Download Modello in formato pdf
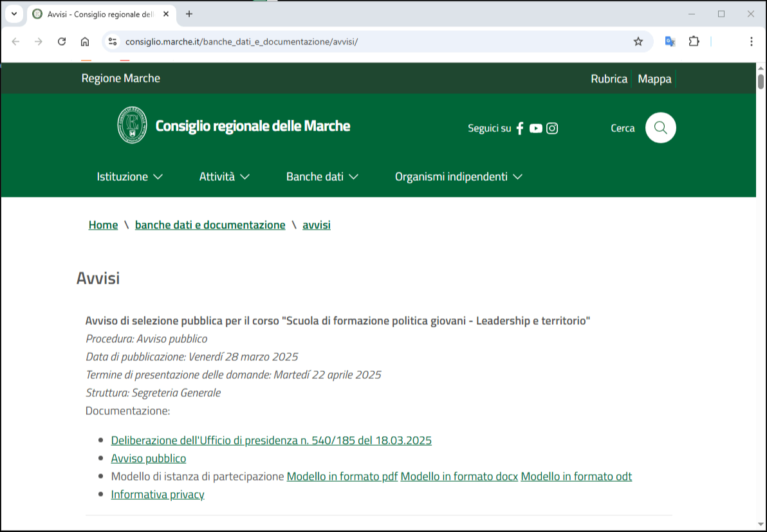 [x=342, y=477]
